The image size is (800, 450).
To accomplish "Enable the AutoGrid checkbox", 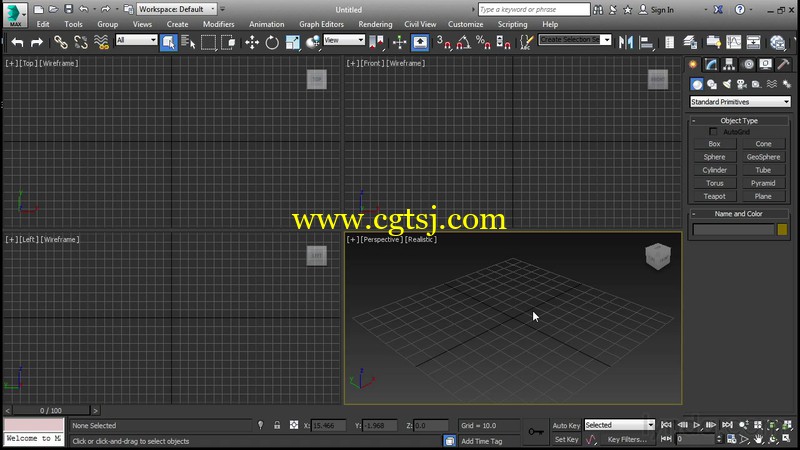I will 713,132.
